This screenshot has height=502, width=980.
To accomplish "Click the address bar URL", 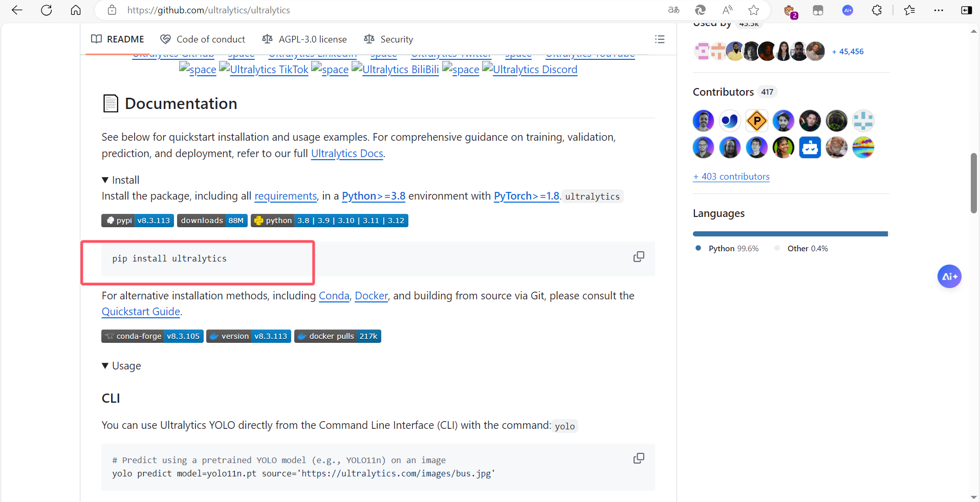I will (209, 10).
